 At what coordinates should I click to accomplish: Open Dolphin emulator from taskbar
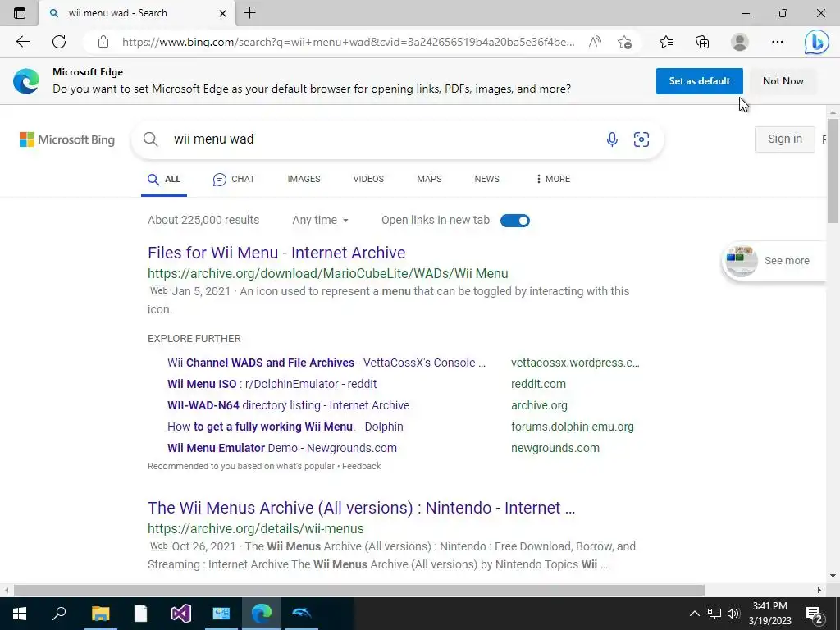(302, 614)
